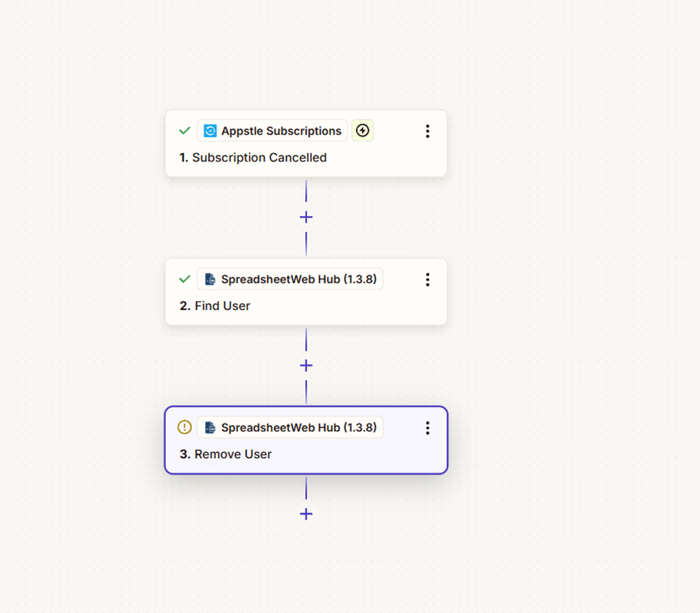The width and height of the screenshot is (700, 613).
Task: Click SpreadsheetWeb Hub (1.3.8) label in step 3
Action: (x=299, y=428)
